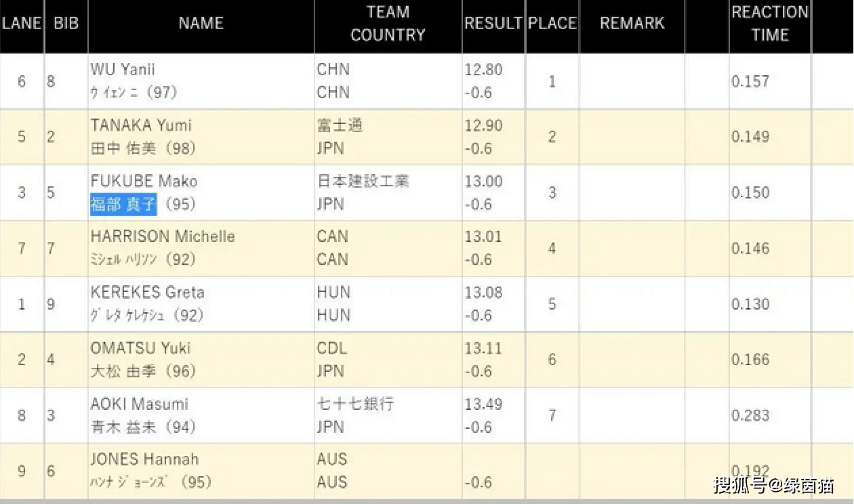Viewport: 854px width, 504px height.
Task: Click the name JONES Hannah
Action: (x=144, y=459)
